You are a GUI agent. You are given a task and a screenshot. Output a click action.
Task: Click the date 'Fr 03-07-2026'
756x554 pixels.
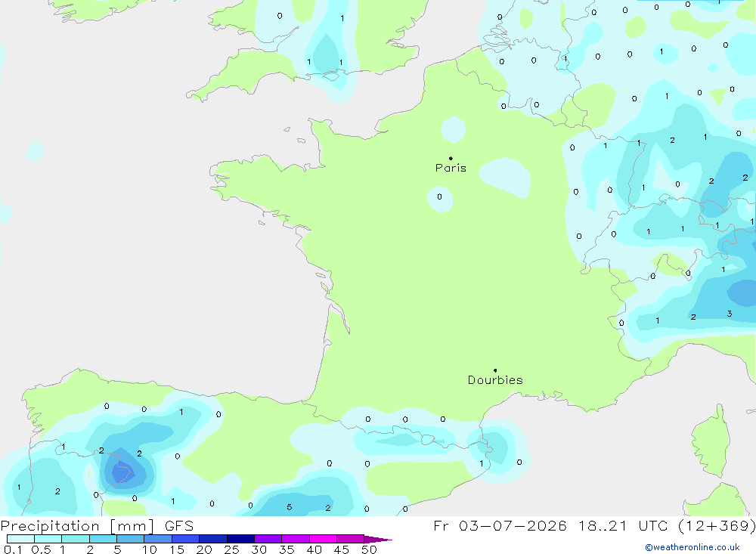pyautogui.click(x=500, y=526)
